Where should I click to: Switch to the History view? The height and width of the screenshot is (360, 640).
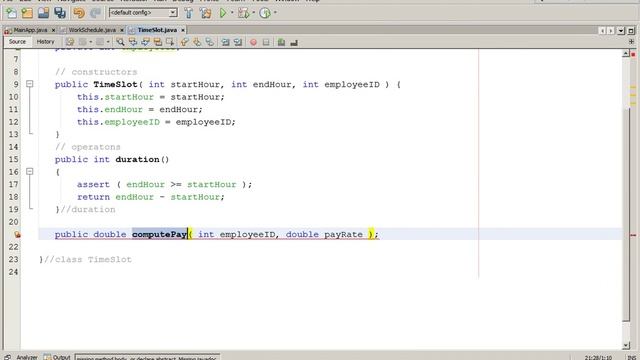click(45, 42)
